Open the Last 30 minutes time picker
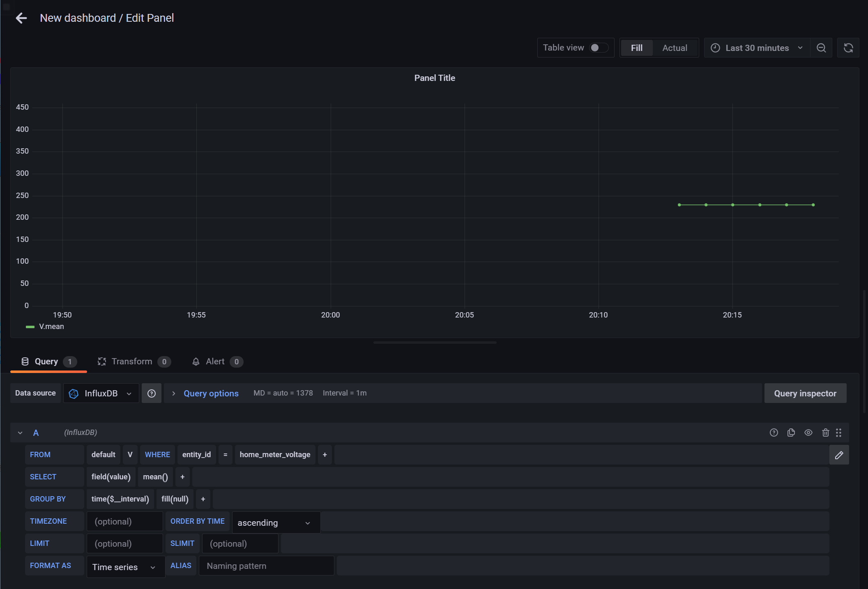The image size is (868, 589). pyautogui.click(x=757, y=48)
